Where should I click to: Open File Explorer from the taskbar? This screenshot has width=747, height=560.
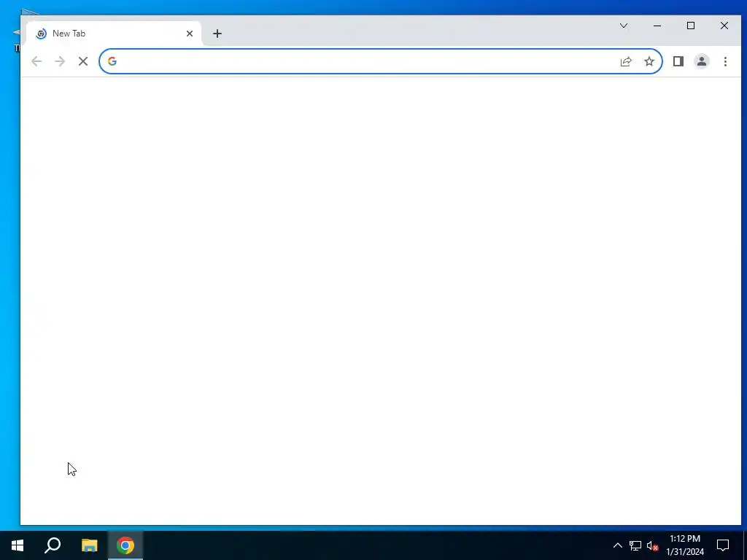pos(89,545)
